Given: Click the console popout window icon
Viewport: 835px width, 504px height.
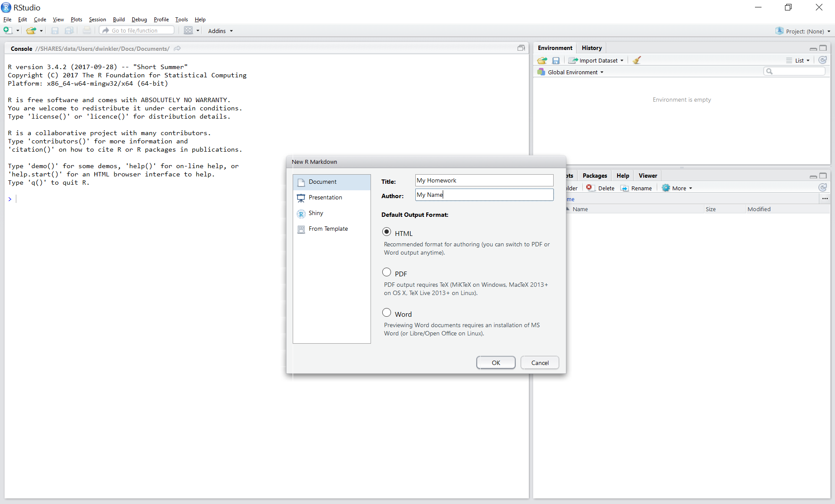Looking at the screenshot, I should (521, 48).
